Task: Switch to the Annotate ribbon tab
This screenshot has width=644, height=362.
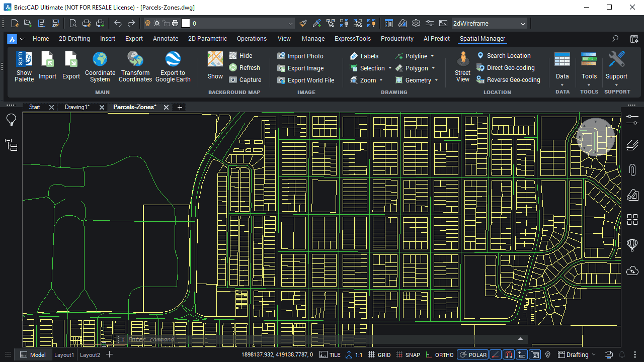Action: pos(166,39)
